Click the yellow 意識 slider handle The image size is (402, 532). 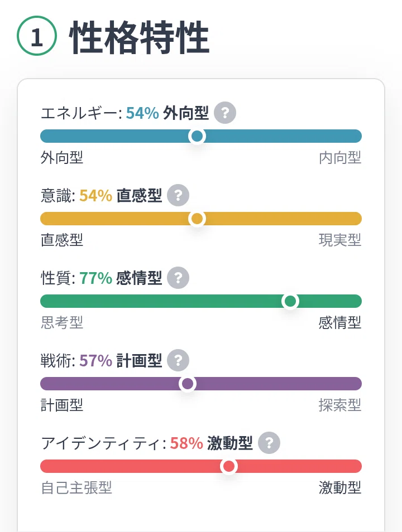197,219
